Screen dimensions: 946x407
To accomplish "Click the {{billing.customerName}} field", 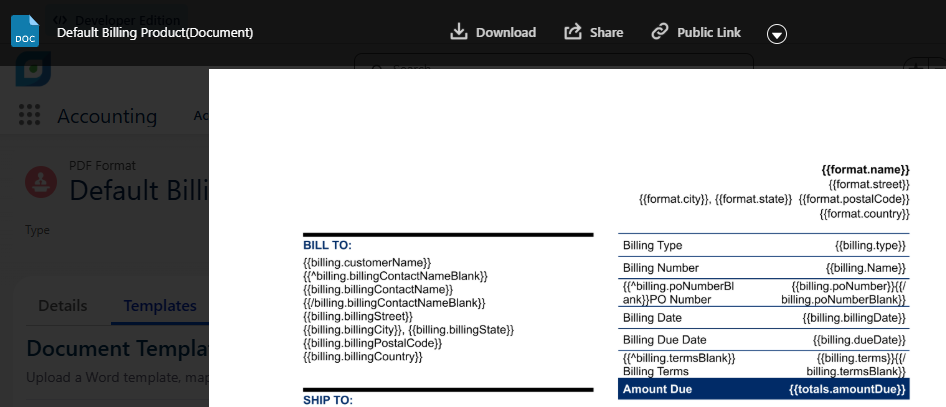I will (x=367, y=262).
